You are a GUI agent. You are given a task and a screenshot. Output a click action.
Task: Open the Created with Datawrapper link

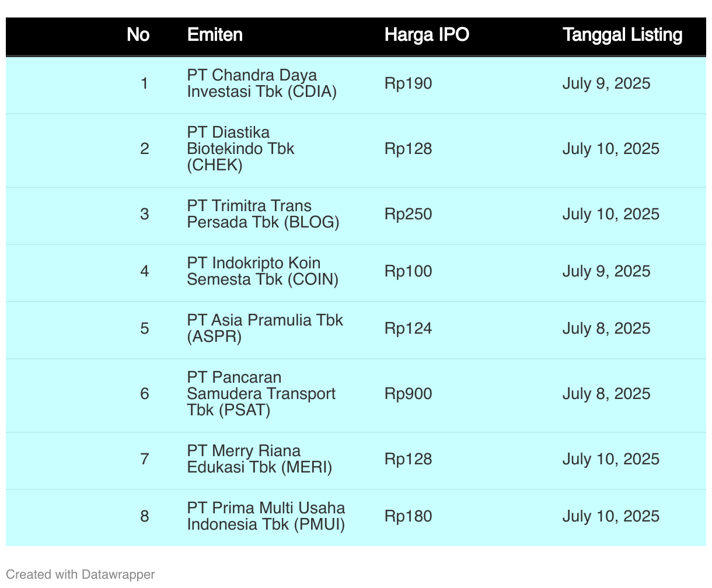pyautogui.click(x=80, y=574)
